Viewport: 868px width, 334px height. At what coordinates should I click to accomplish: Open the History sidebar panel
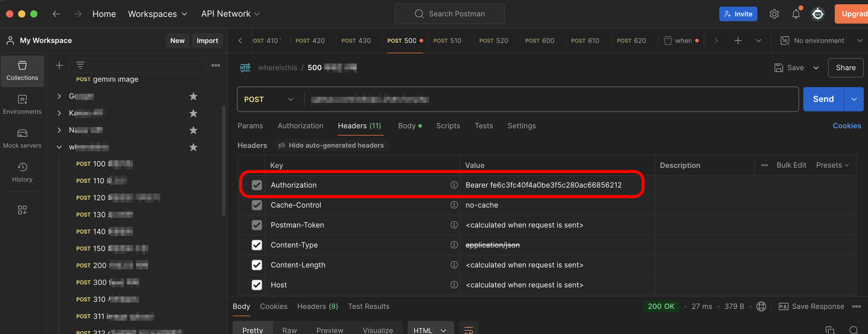[22, 172]
